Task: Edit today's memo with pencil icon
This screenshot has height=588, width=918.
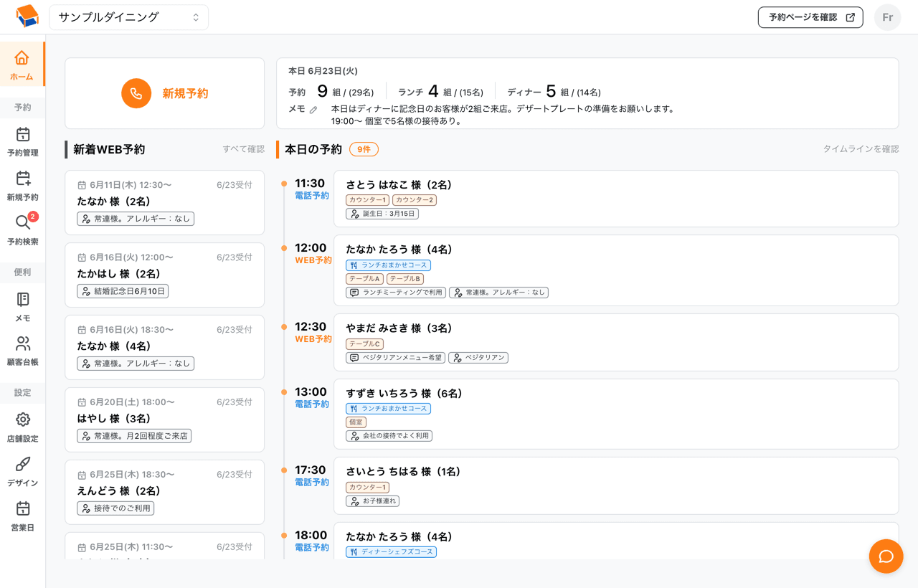Action: 313,110
